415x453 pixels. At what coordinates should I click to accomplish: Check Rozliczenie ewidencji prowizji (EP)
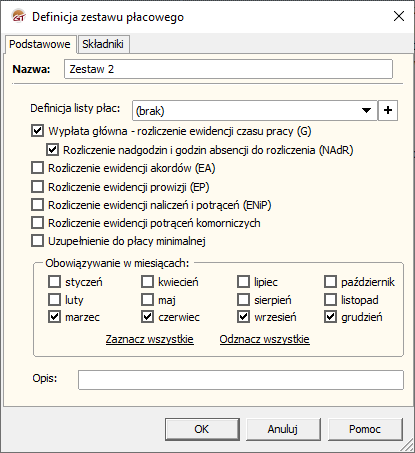[x=37, y=187]
